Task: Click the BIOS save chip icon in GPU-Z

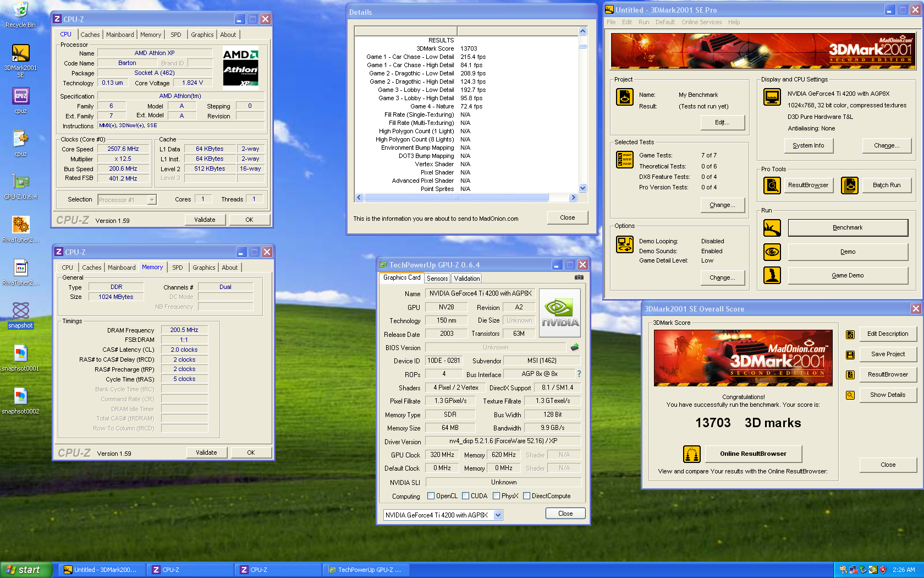Action: (x=575, y=347)
